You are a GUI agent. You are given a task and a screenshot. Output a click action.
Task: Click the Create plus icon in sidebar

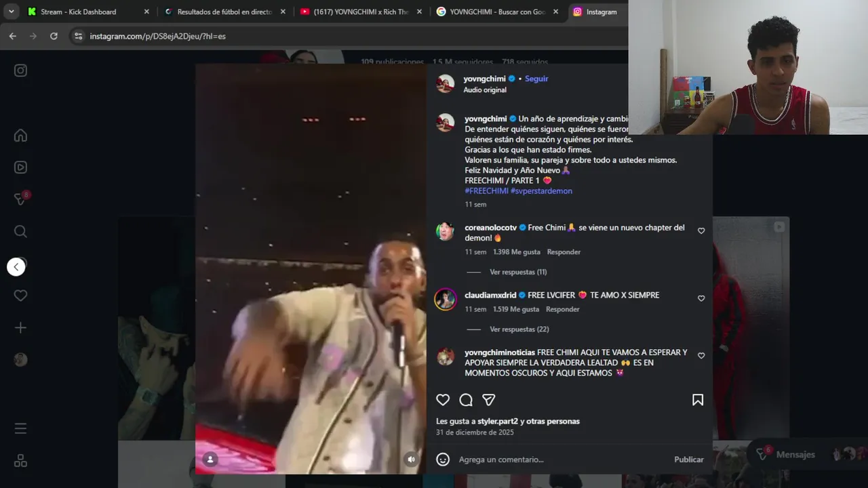20,328
